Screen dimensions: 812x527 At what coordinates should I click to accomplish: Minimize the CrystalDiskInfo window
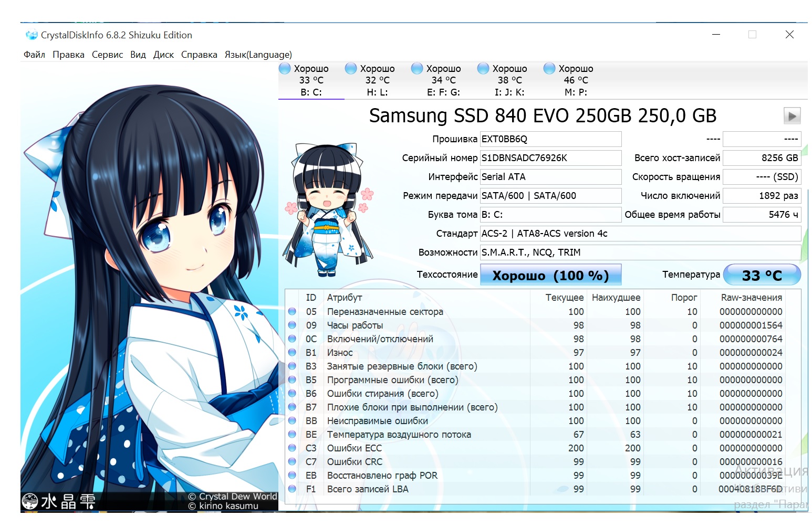pyautogui.click(x=716, y=35)
